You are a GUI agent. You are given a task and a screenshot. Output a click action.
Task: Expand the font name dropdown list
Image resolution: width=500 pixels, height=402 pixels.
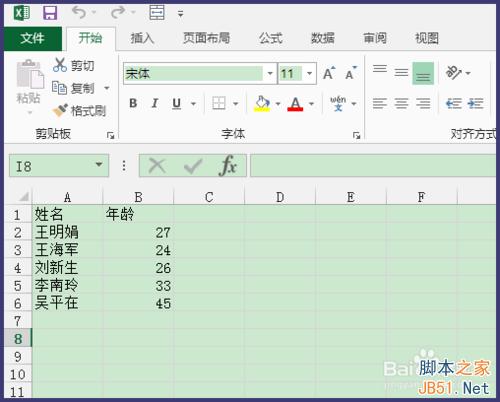tap(270, 73)
